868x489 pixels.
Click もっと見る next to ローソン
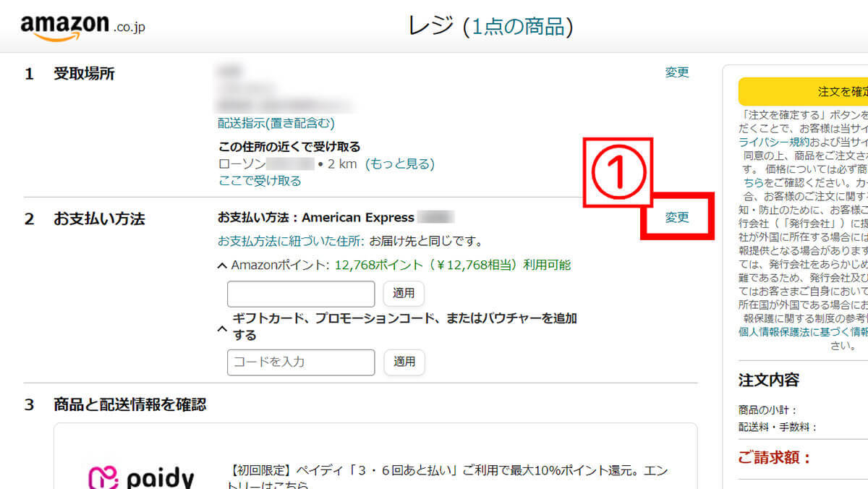tap(400, 164)
